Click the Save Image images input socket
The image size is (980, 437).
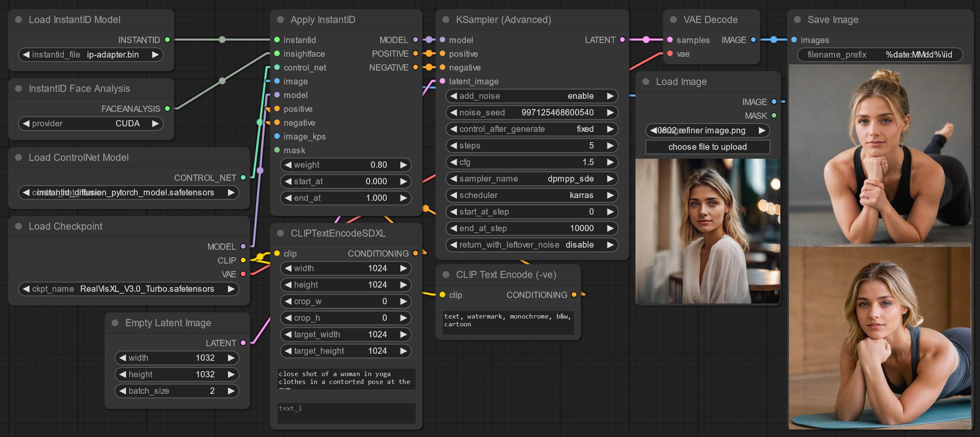coord(794,40)
